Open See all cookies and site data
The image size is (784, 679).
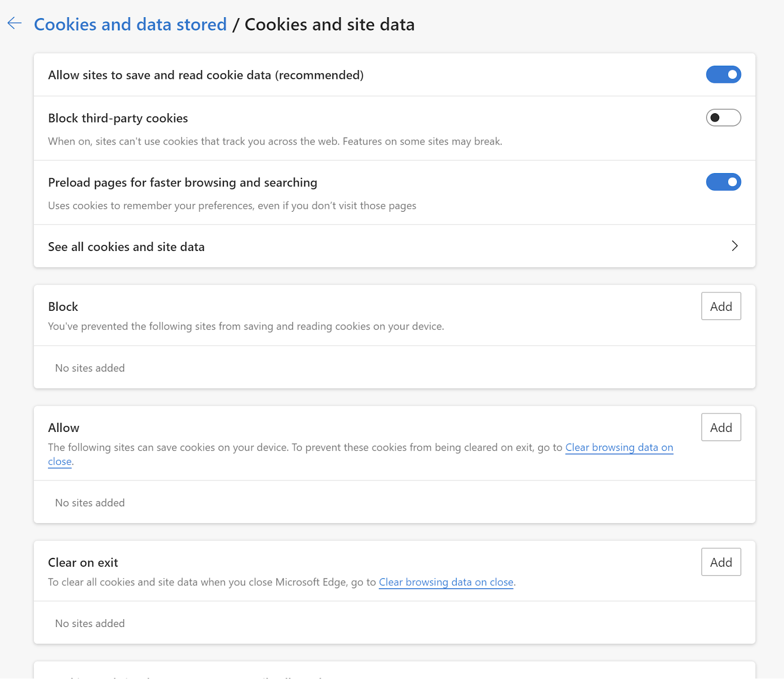pyautogui.click(x=126, y=247)
